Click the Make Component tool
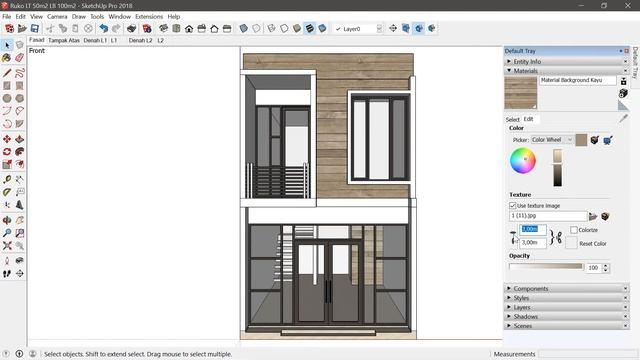The image size is (640, 360). point(20,45)
